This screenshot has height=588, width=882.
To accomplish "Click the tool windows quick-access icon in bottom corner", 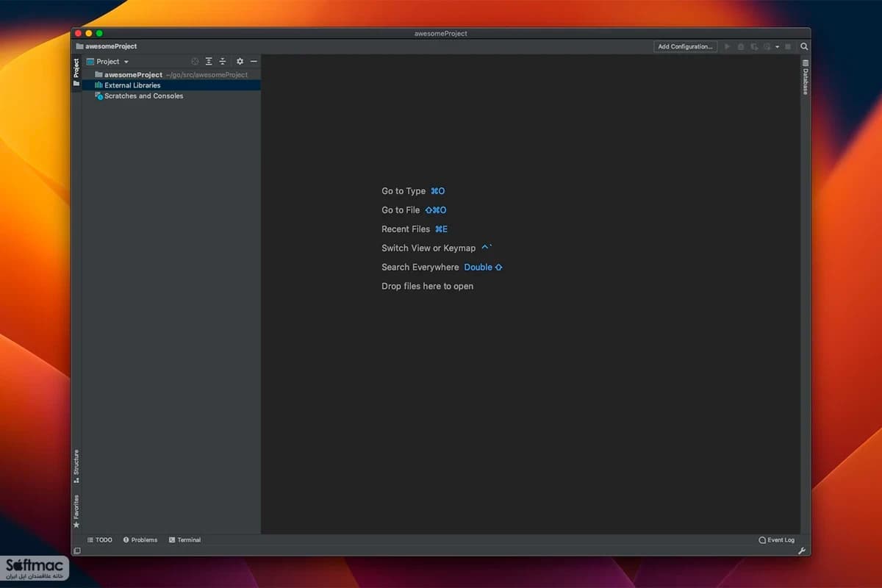I will click(76, 551).
